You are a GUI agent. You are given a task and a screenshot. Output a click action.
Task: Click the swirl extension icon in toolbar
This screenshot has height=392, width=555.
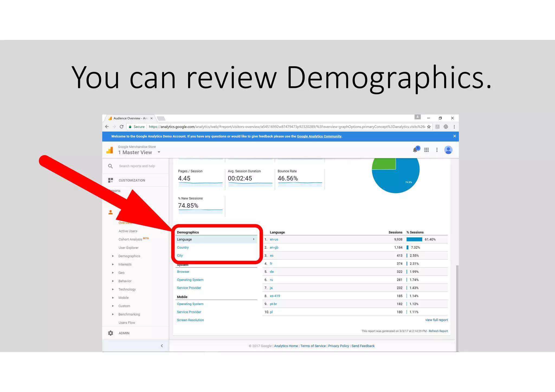pos(446,127)
